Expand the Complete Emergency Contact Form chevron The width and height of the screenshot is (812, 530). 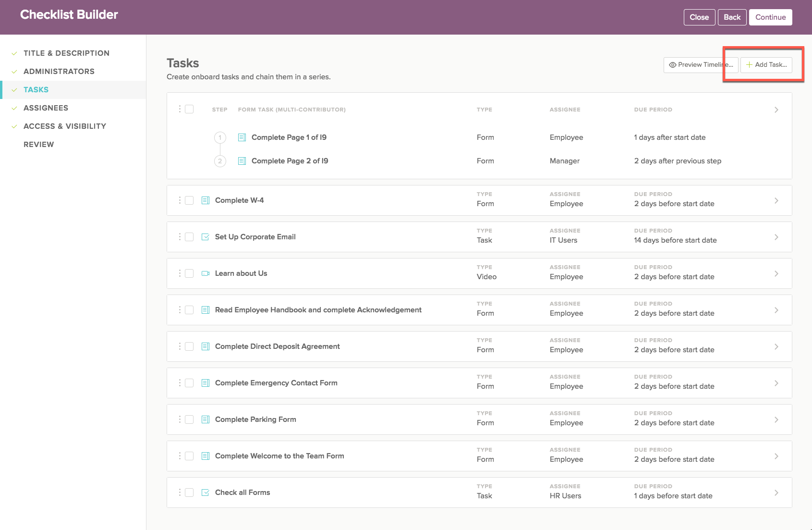click(776, 383)
